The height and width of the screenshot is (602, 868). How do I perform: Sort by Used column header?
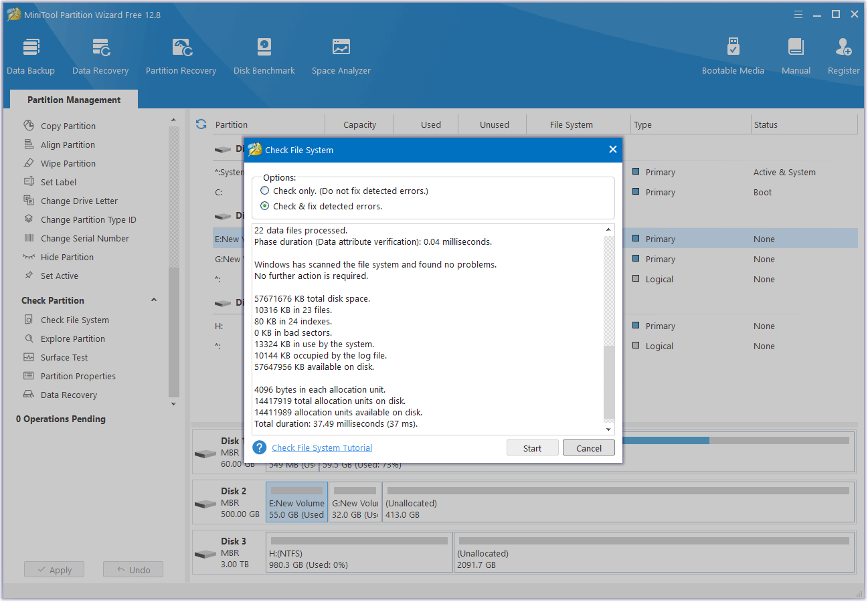click(x=431, y=124)
